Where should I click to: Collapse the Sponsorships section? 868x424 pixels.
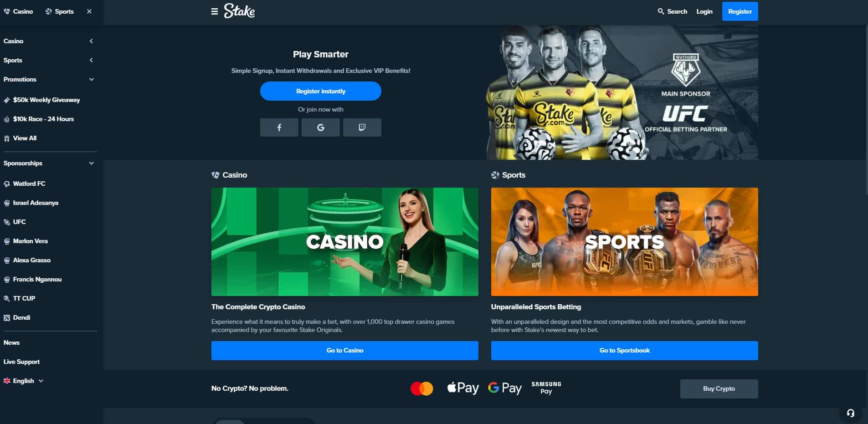[x=50, y=163]
